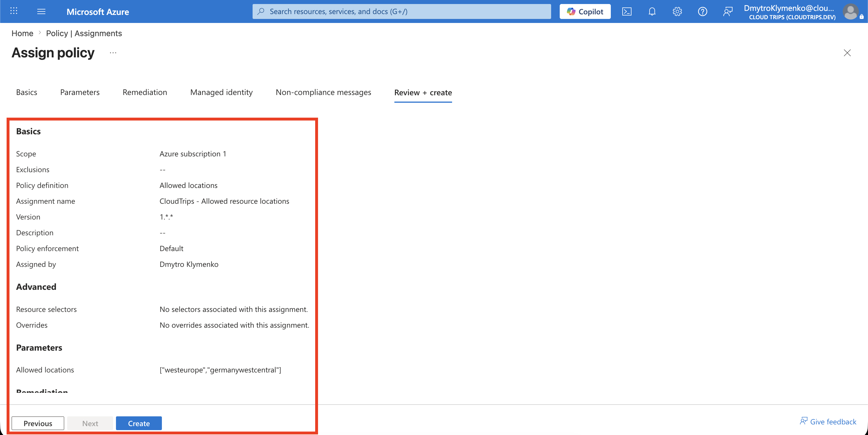The image size is (868, 435).
Task: Go to Home breadcrumb
Action: [x=22, y=33]
